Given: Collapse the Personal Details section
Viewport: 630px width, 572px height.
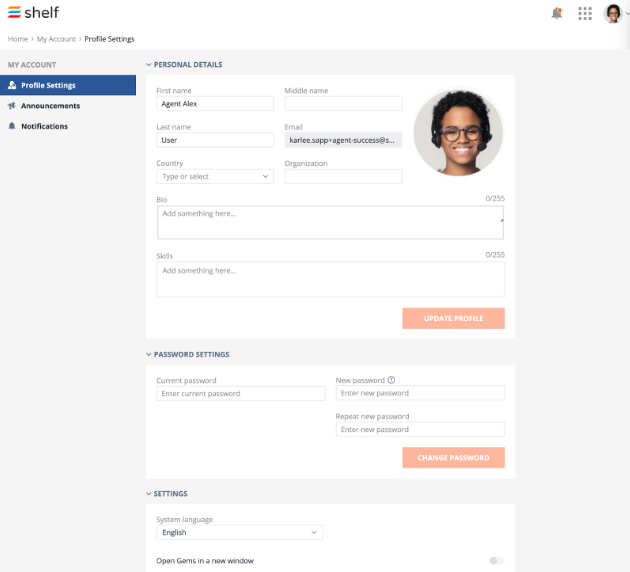Looking at the screenshot, I should (149, 65).
